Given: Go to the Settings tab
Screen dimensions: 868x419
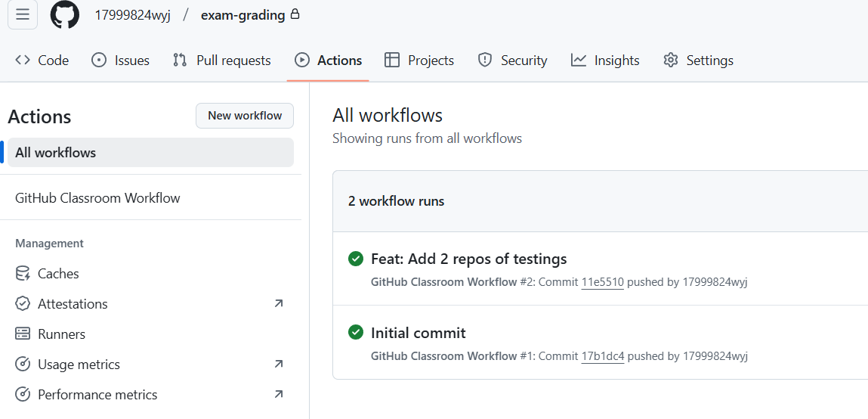Looking at the screenshot, I should 698,61.
